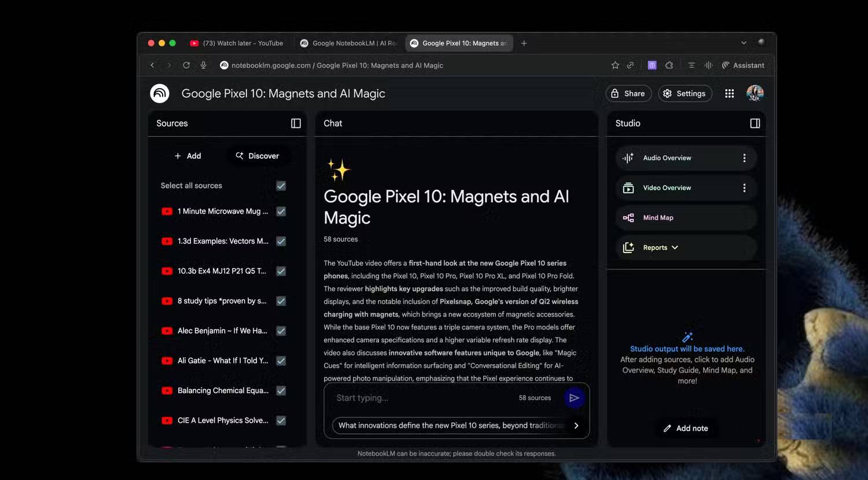Click Add note button
This screenshot has height=480, width=868.
pos(686,428)
